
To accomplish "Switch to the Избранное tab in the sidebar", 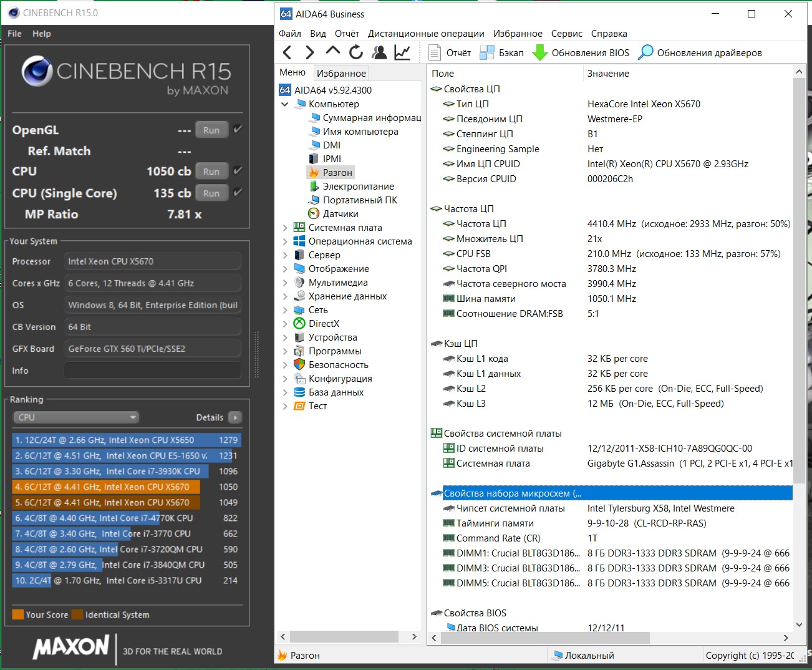I will (x=341, y=74).
